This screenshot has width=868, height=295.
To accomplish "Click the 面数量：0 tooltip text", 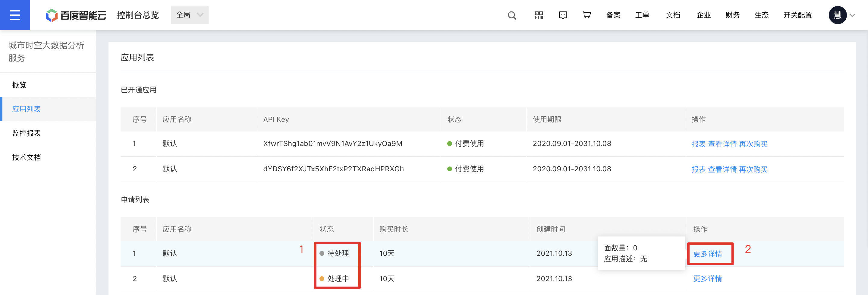I will tap(620, 248).
